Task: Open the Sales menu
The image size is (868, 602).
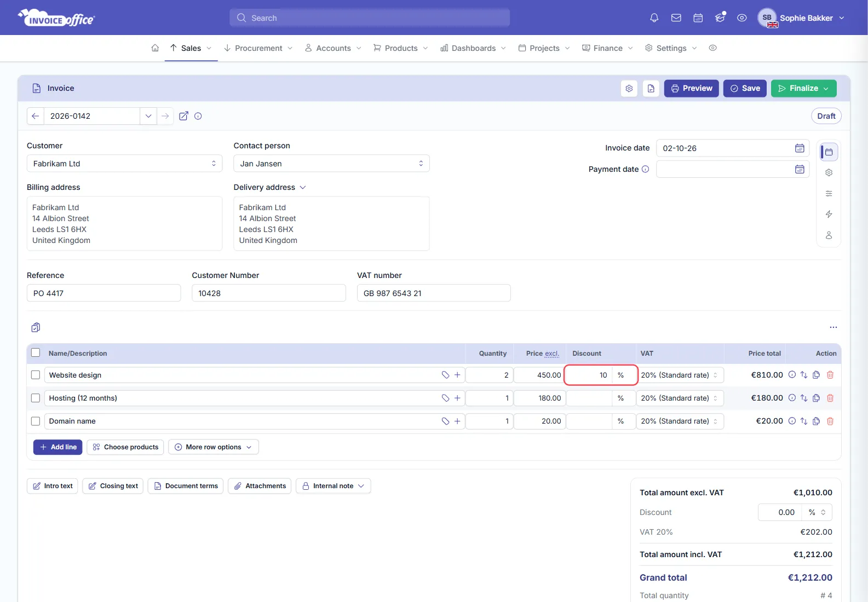Action: point(191,48)
